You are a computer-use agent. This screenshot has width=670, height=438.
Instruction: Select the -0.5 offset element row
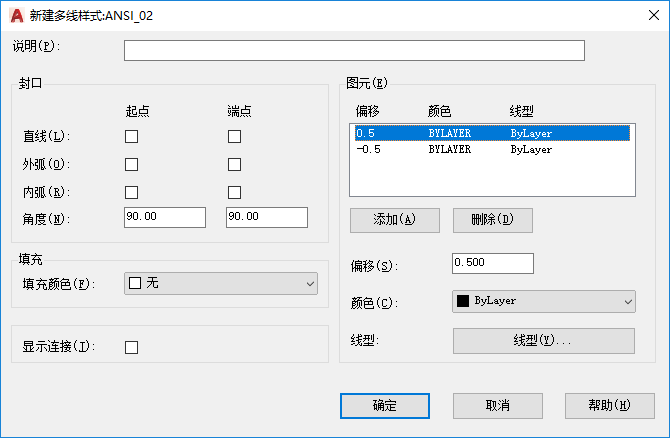(x=492, y=150)
